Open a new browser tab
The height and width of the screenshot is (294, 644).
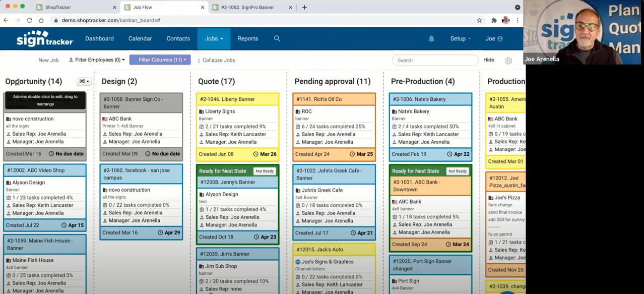coord(304,8)
